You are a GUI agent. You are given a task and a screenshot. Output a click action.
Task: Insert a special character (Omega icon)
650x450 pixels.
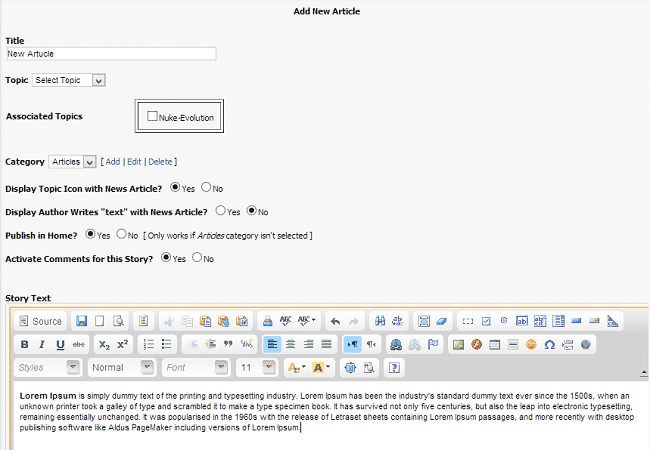(548, 344)
